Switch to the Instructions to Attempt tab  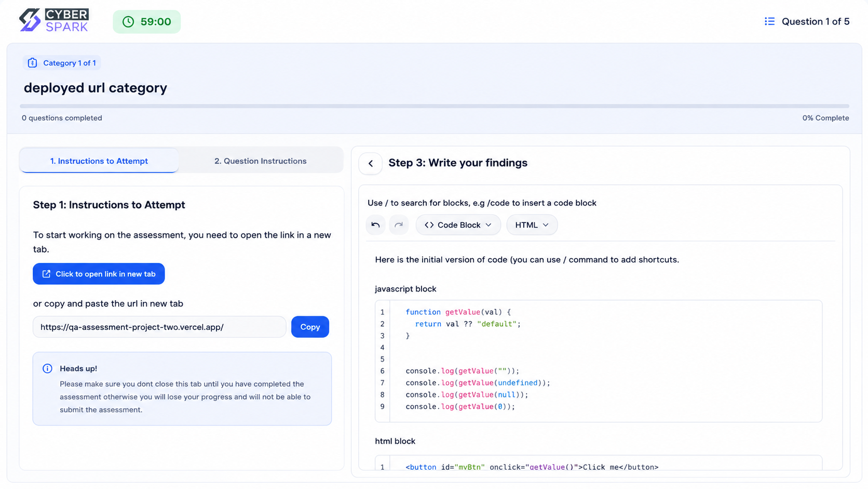pyautogui.click(x=99, y=161)
